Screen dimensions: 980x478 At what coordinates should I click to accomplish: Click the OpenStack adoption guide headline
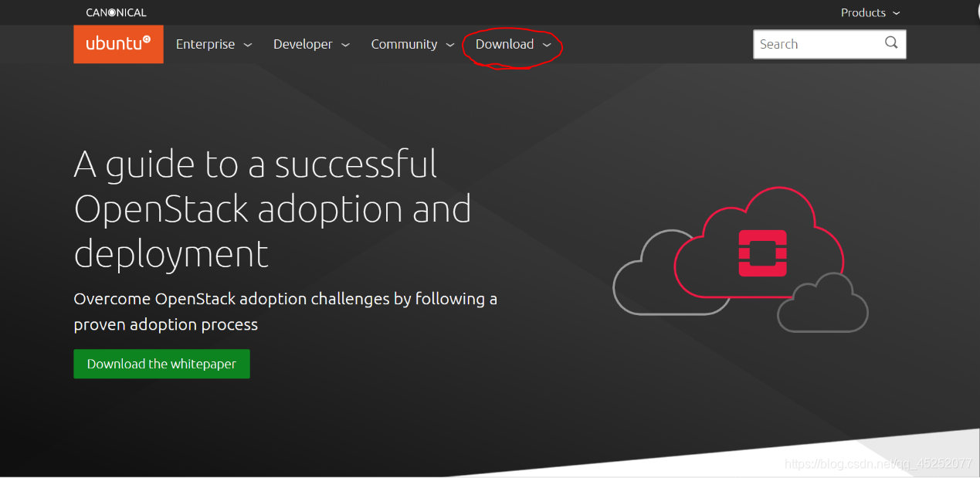click(273, 208)
